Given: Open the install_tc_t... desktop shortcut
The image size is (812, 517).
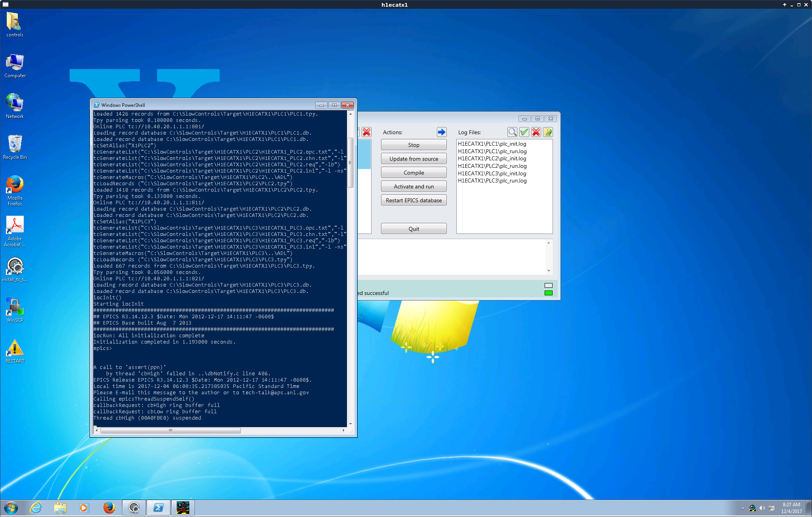Looking at the screenshot, I should [15, 270].
